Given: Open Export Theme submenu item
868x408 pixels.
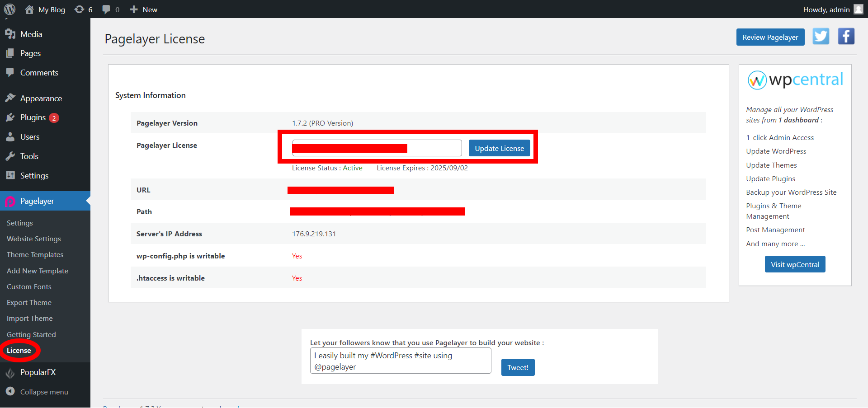Looking at the screenshot, I should (29, 303).
